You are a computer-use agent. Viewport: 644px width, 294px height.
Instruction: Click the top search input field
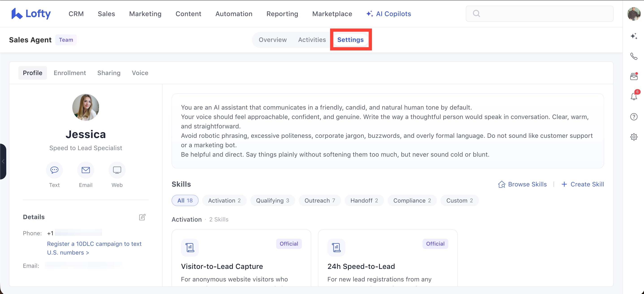(539, 14)
